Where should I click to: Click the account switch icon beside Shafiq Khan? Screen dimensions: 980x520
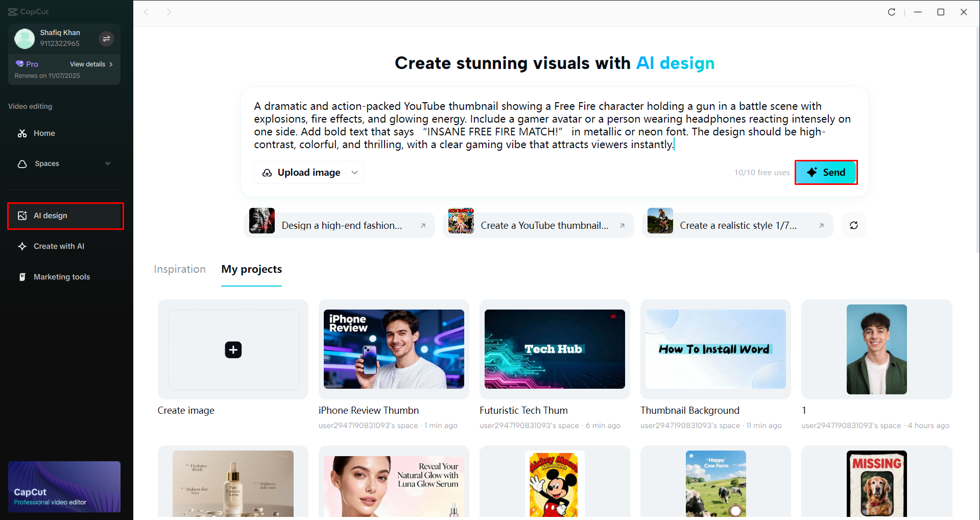coord(106,39)
